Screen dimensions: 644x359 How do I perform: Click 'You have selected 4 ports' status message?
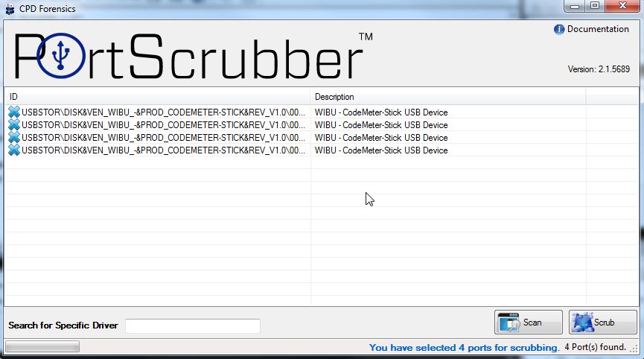(x=464, y=348)
